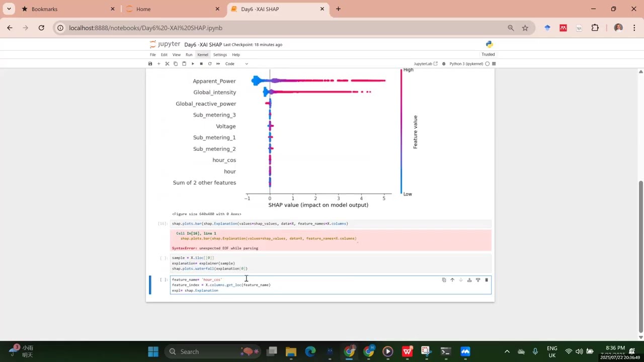Run the selected cell and advance

193,64
